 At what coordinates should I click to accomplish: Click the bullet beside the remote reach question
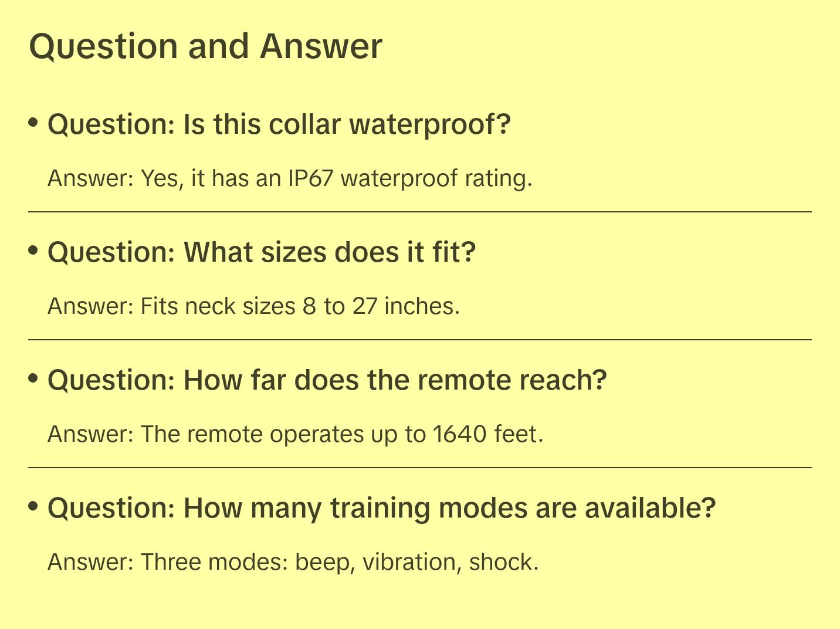tap(33, 378)
